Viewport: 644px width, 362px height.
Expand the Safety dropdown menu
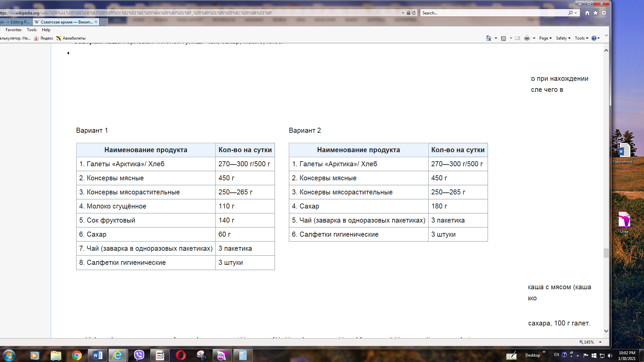point(563,38)
